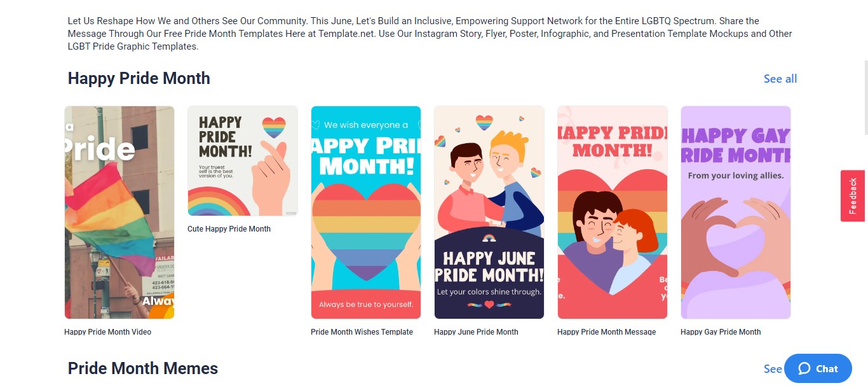Click the Happy June Pride Month title
This screenshot has width=868, height=390.
click(476, 332)
